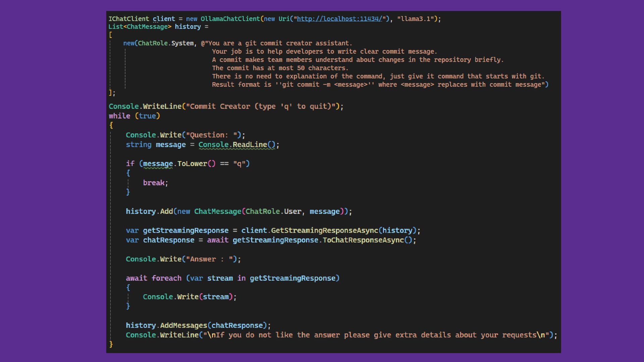
Task: Click the IChatClient interface type
Action: 128,19
